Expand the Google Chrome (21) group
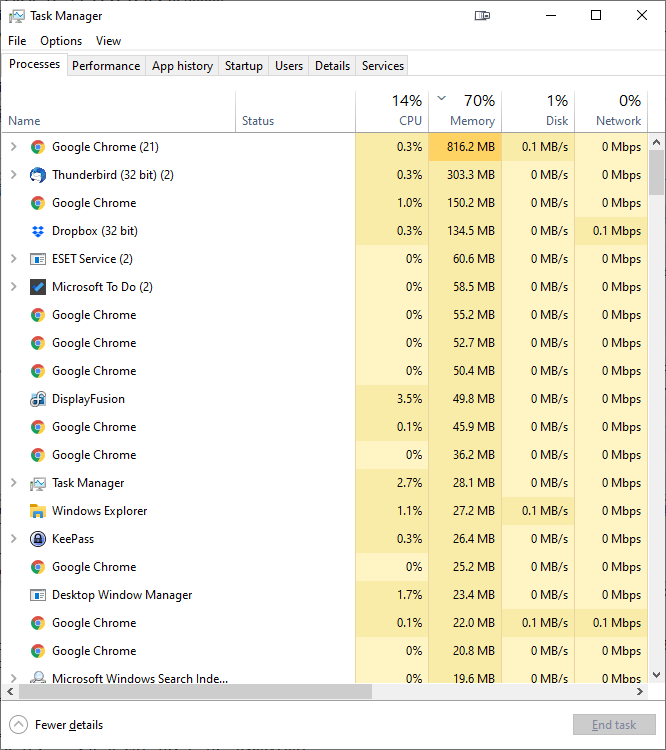 click(x=14, y=147)
